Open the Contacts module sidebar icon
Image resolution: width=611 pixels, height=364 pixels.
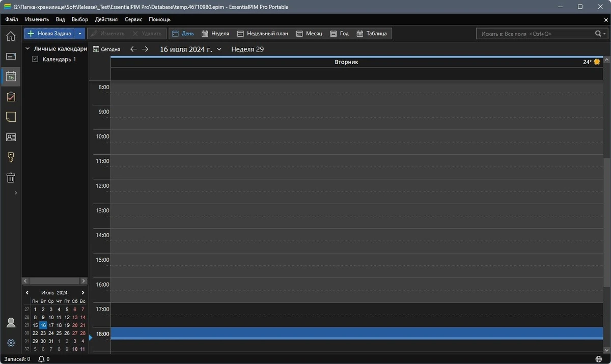click(x=11, y=137)
